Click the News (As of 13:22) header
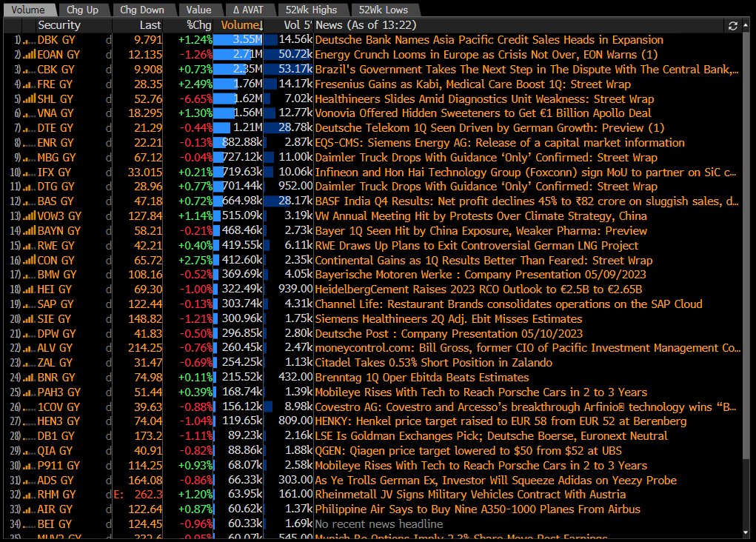The height and width of the screenshot is (542, 756). (366, 25)
